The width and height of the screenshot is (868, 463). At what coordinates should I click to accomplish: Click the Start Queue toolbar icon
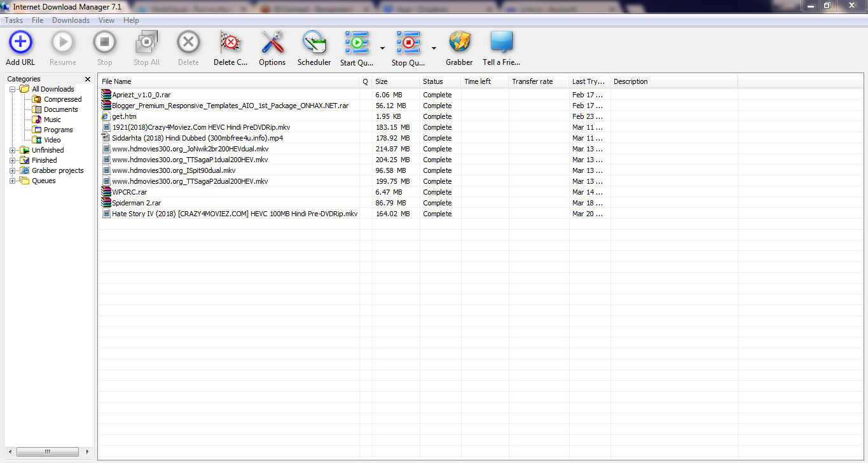coord(357,43)
